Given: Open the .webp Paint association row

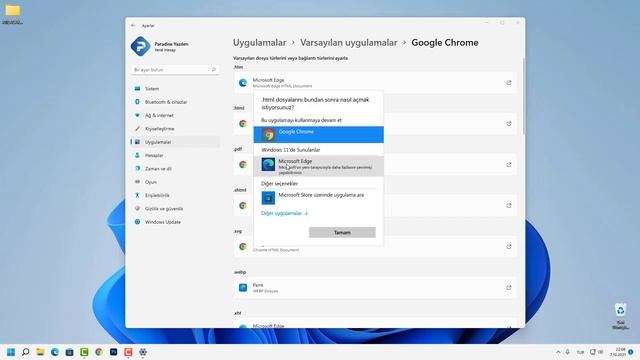Looking at the screenshot, I should click(x=375, y=288).
